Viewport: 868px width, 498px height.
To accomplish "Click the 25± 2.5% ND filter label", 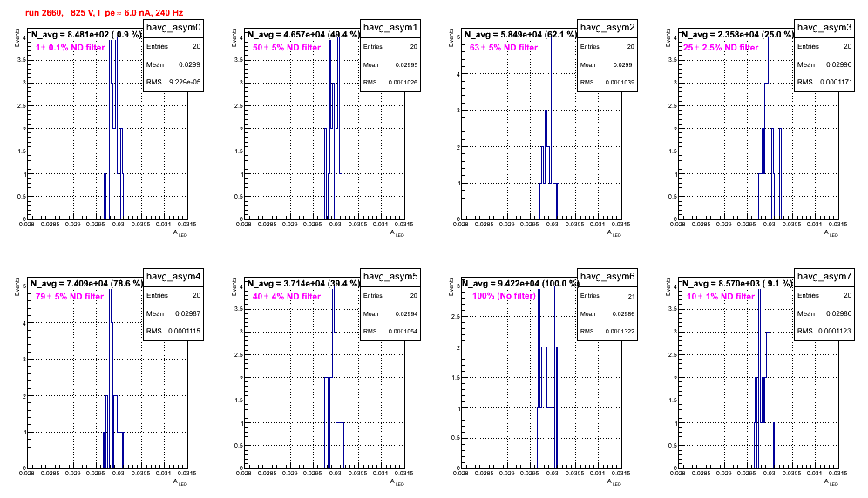I will [721, 48].
